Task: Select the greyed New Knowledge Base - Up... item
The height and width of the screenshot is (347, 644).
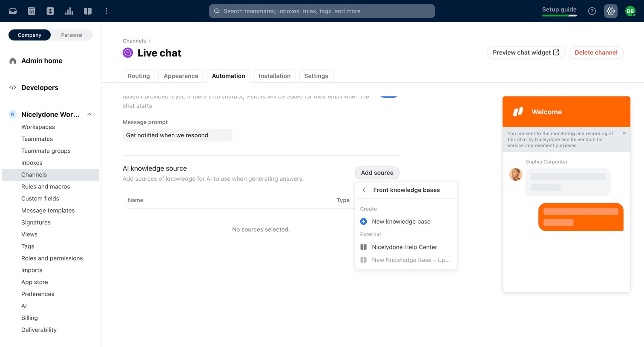Action: 406,260
